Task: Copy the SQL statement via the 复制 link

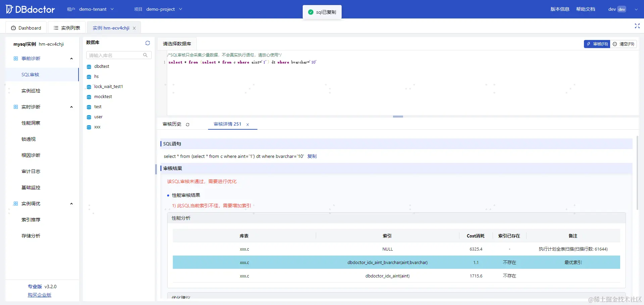Action: pyautogui.click(x=311, y=156)
